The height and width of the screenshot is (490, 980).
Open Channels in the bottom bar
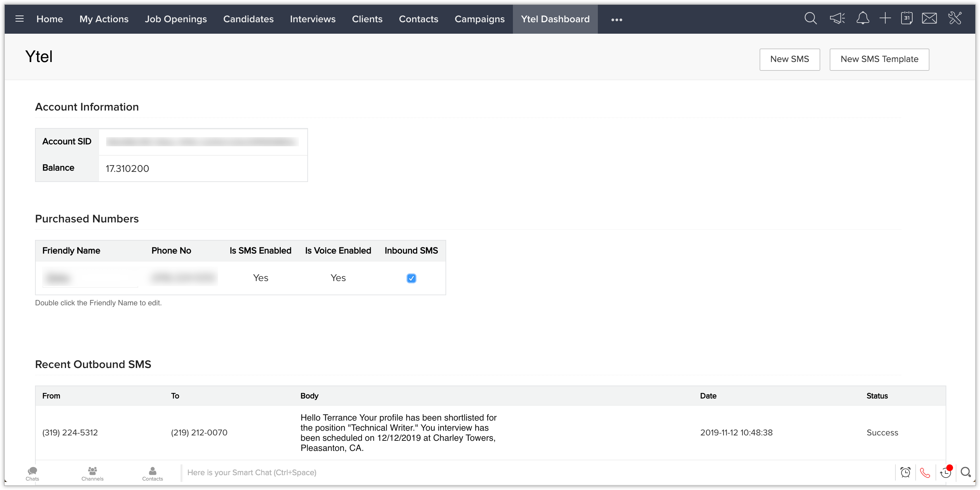(x=92, y=473)
